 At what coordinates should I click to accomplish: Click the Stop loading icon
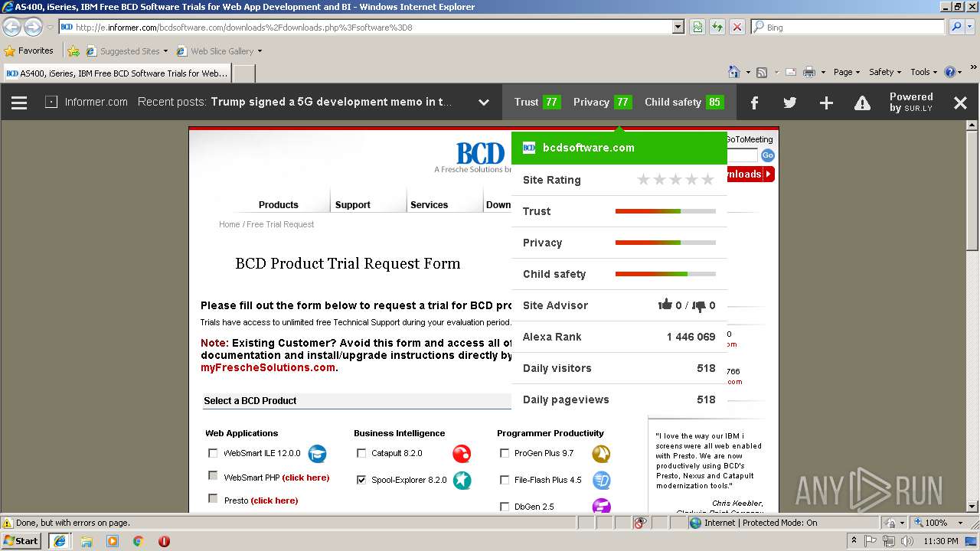[x=737, y=27]
